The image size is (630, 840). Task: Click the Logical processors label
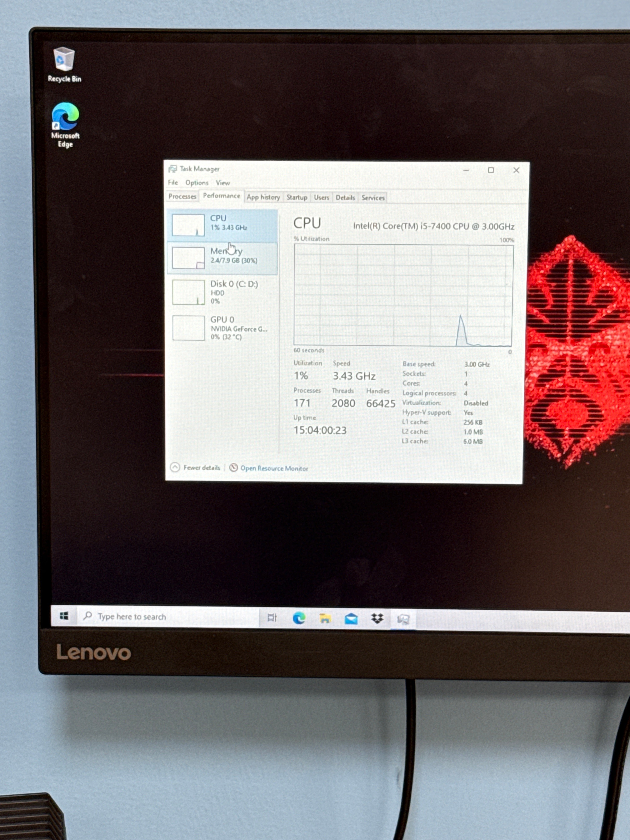click(x=429, y=393)
